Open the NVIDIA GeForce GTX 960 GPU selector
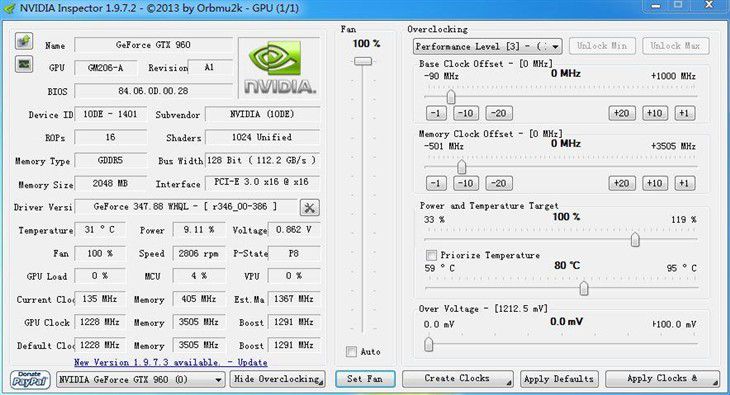 tap(141, 380)
